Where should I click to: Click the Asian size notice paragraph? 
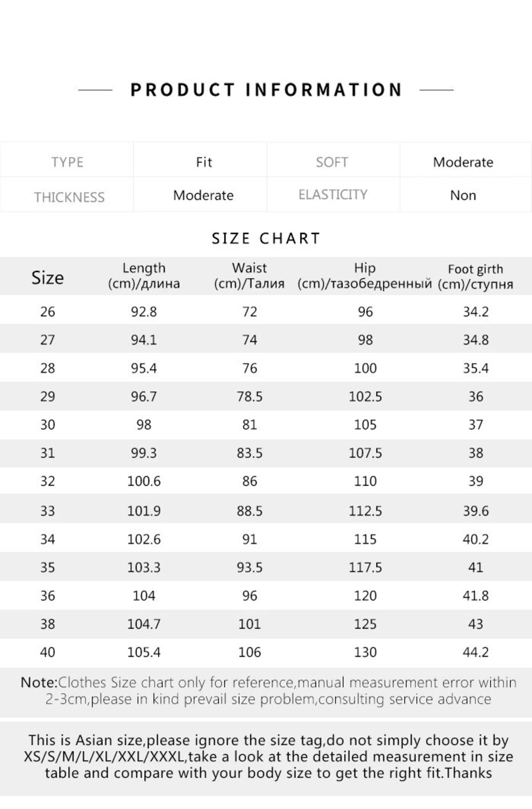[x=268, y=757]
